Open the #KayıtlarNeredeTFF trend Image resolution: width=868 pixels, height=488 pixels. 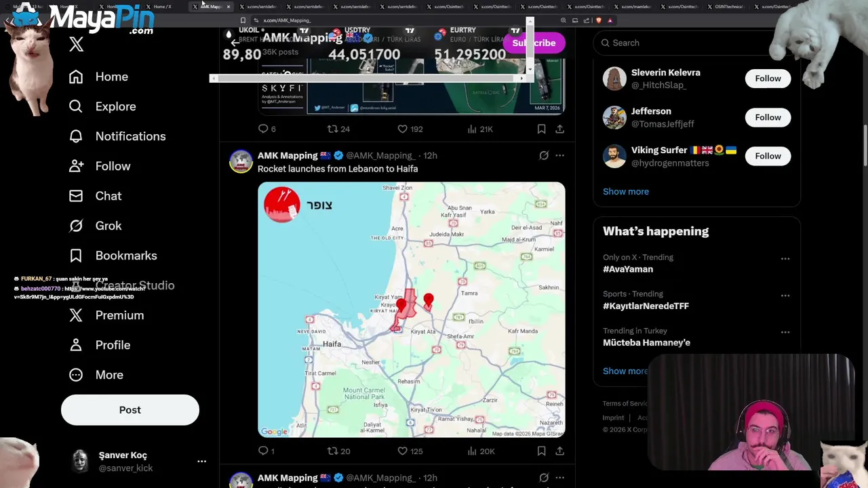click(x=646, y=306)
